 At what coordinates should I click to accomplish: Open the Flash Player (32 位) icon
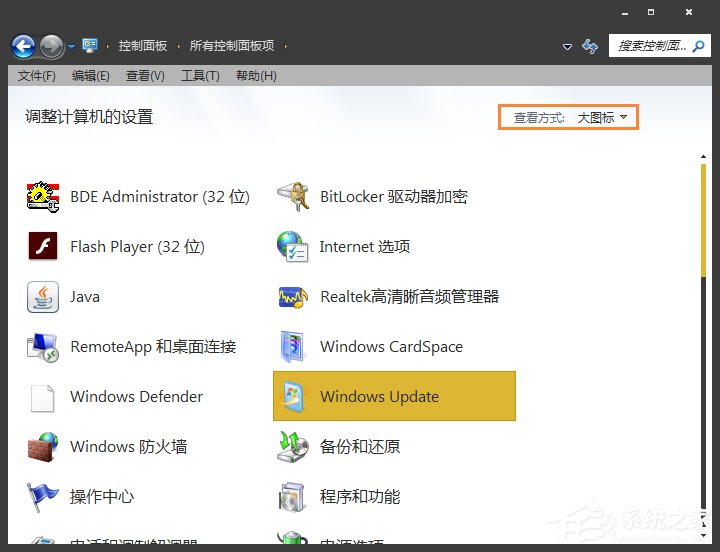43,246
